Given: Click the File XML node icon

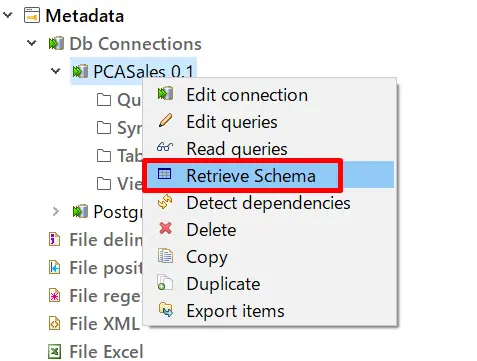Looking at the screenshot, I should tap(54, 323).
